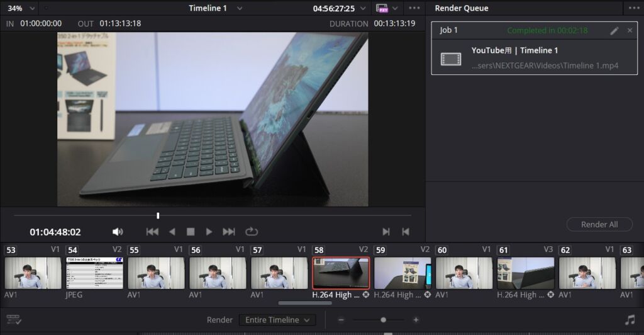Image resolution: width=644 pixels, height=335 pixels.
Task: Select clip 55 thumbnail
Action: pyautogui.click(x=156, y=273)
